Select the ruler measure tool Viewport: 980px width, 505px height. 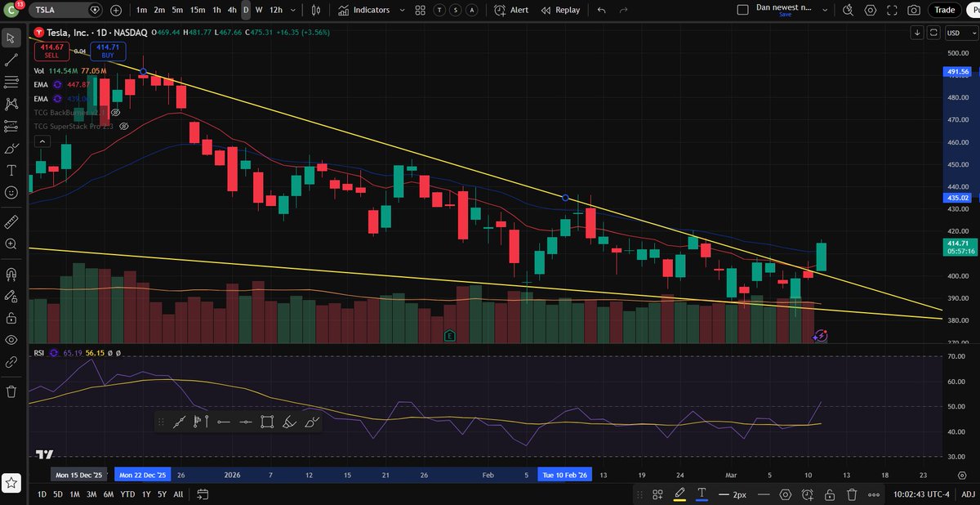[11, 221]
